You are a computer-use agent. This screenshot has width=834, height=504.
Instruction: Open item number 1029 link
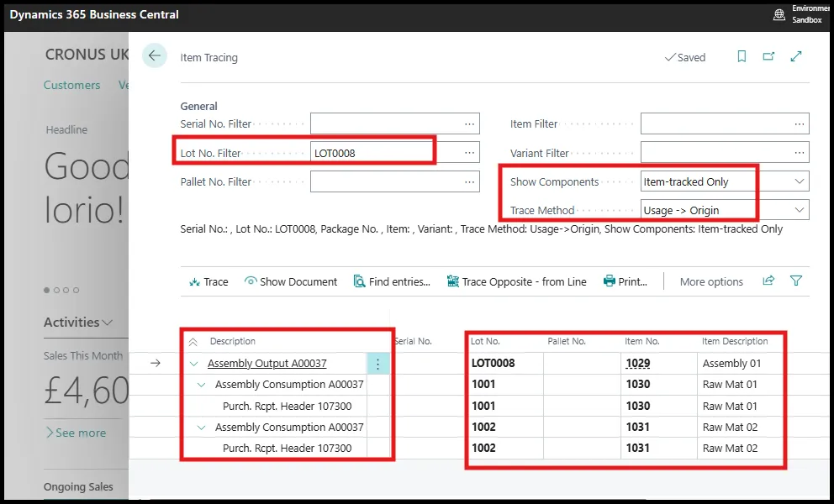point(638,363)
